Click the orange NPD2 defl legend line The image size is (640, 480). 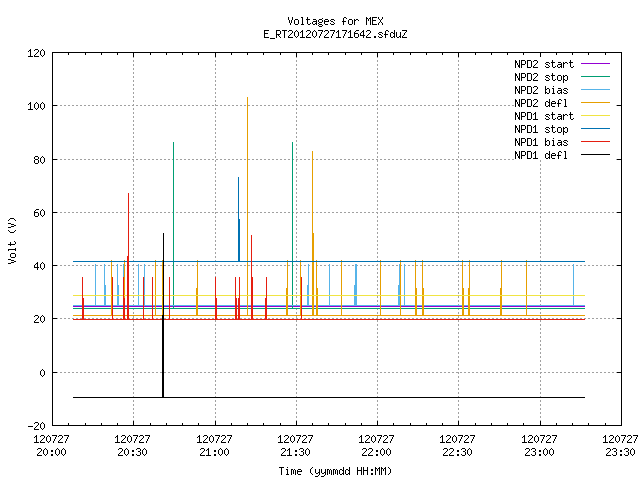595,103
